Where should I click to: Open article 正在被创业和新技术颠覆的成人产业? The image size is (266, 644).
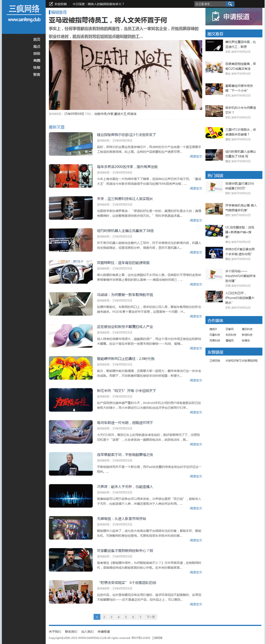125,327
